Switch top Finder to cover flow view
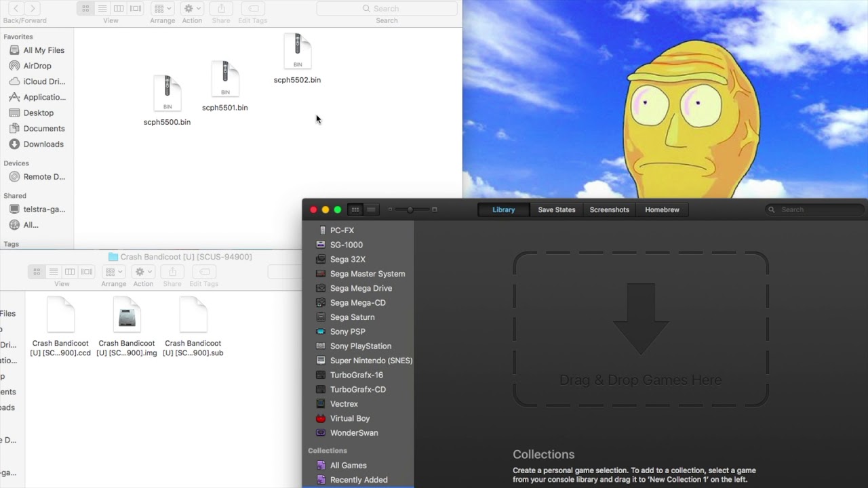The width and height of the screenshot is (868, 488). click(x=136, y=8)
